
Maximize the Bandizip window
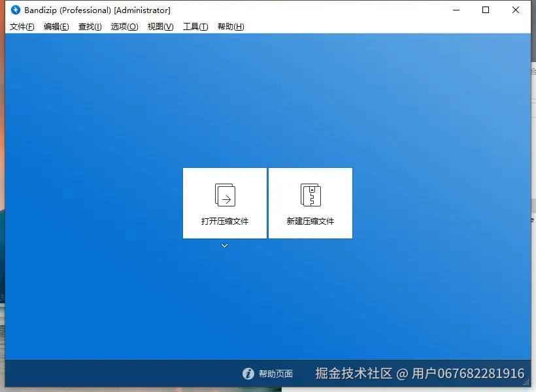click(x=485, y=10)
